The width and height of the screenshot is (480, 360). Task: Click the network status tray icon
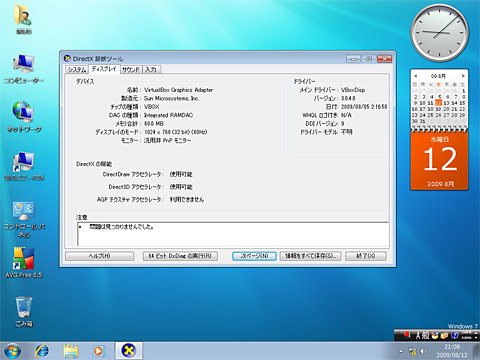pyautogui.click(x=412, y=351)
